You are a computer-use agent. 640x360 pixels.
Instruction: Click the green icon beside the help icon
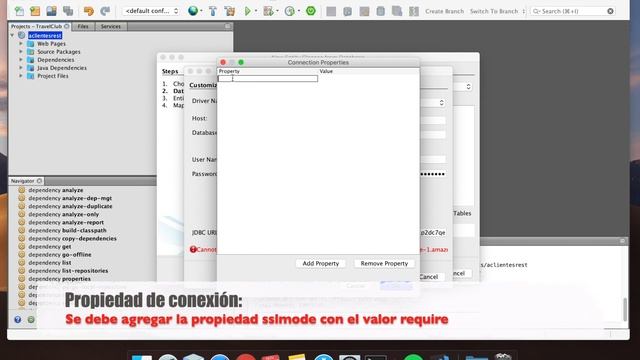(x=31, y=320)
